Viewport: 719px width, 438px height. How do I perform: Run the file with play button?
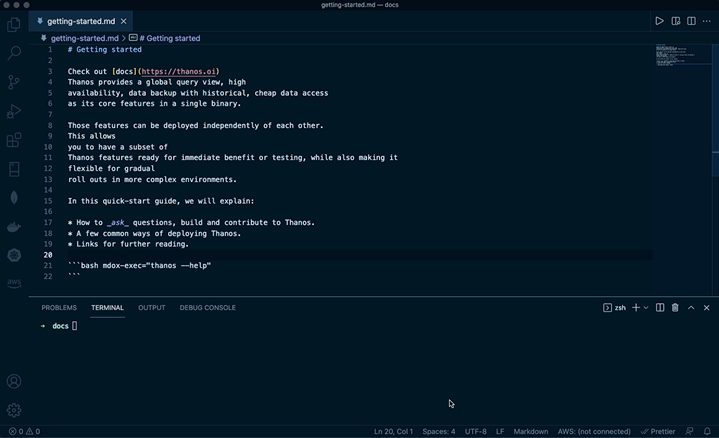click(x=659, y=21)
